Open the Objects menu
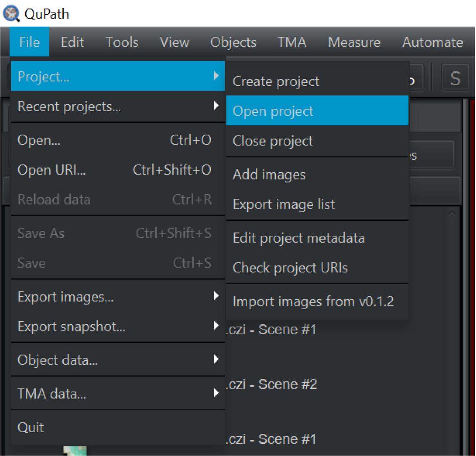 pyautogui.click(x=233, y=42)
